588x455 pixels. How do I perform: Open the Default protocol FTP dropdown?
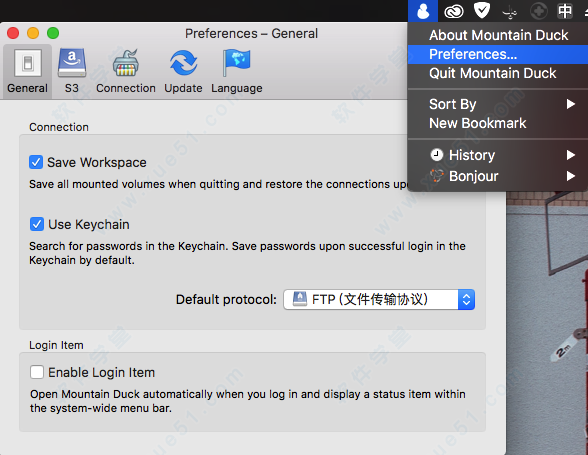point(379,299)
